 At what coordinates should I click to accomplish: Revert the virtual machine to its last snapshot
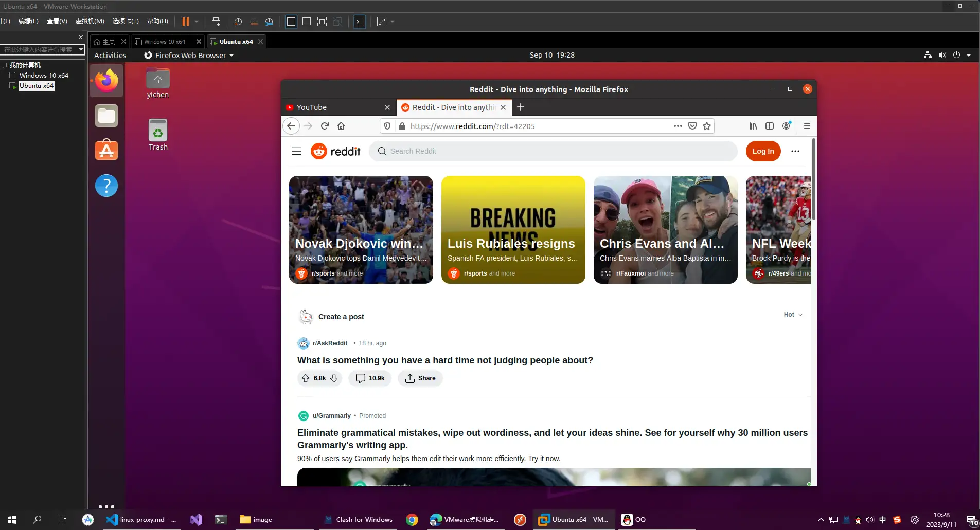(254, 22)
